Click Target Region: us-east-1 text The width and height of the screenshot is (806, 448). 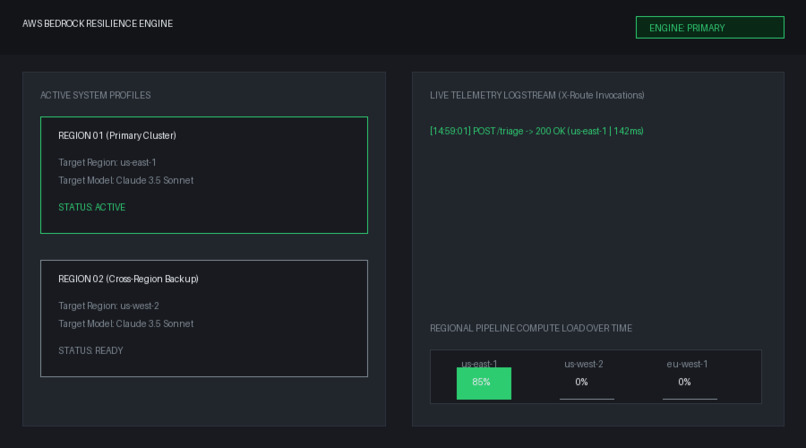pos(107,162)
